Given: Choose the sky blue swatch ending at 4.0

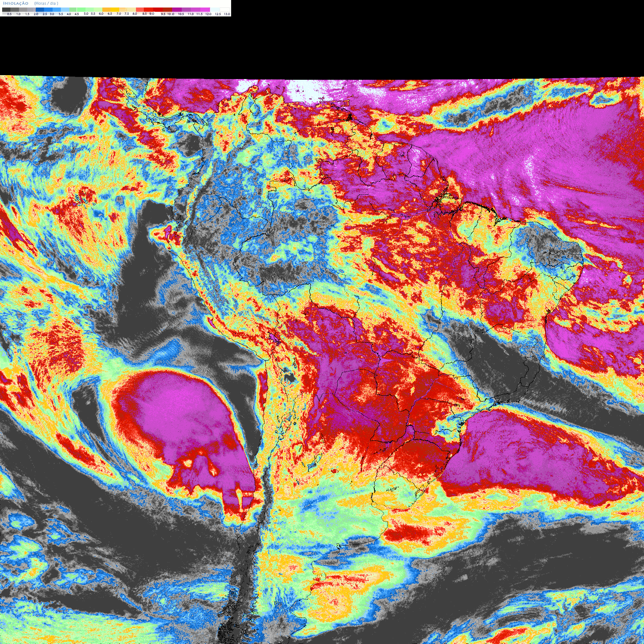Looking at the screenshot, I should (x=65, y=10).
